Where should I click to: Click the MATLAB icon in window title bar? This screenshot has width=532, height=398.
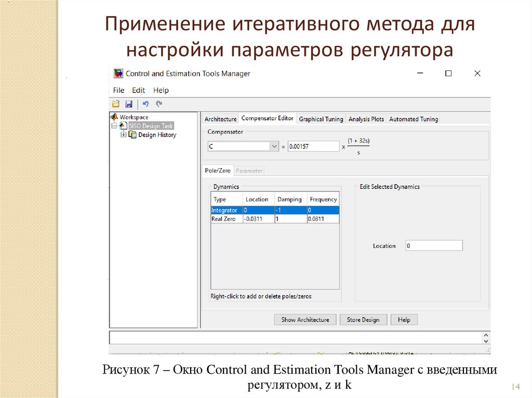(x=118, y=74)
